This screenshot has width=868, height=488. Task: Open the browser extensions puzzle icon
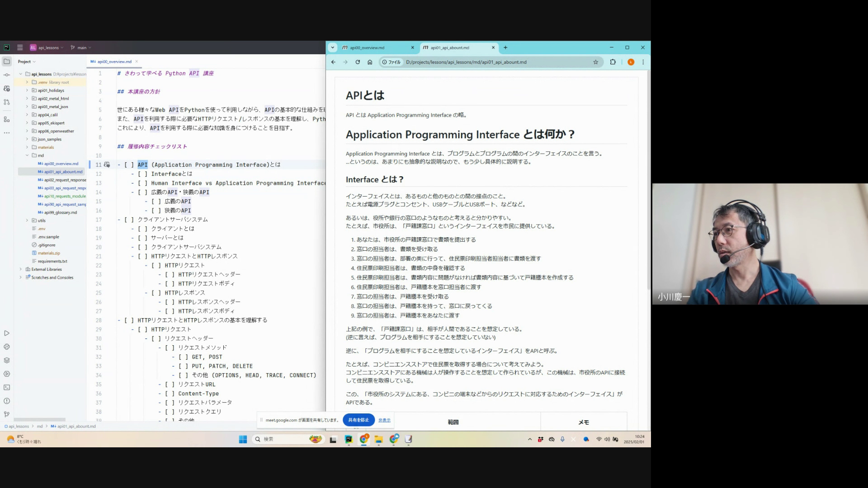(x=613, y=62)
